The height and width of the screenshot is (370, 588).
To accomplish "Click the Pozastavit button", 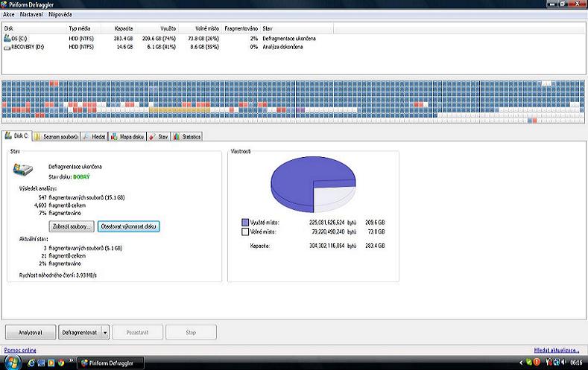I will (138, 332).
